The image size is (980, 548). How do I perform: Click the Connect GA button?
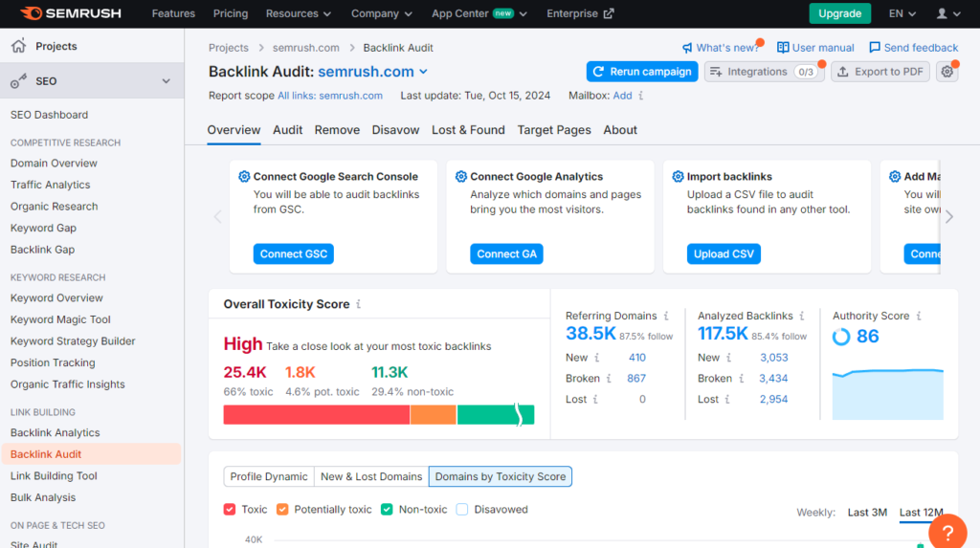(506, 253)
